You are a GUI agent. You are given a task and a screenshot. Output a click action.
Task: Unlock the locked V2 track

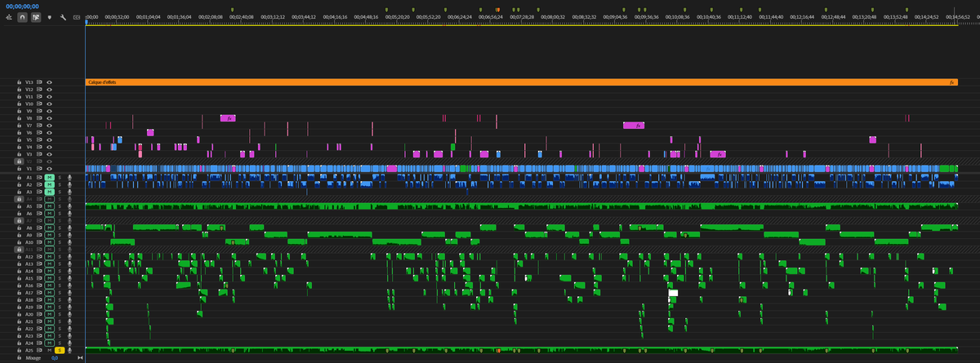[x=19, y=162]
